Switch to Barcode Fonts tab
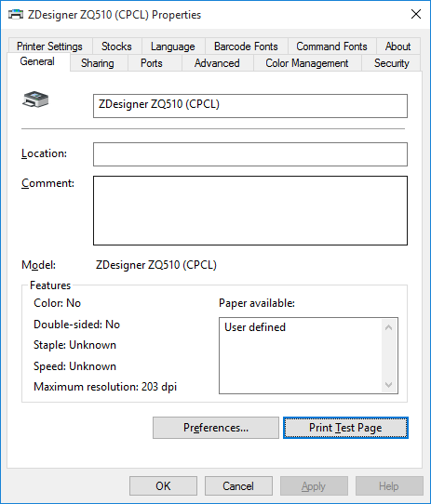Viewport: 431px width, 504px height. click(x=246, y=46)
